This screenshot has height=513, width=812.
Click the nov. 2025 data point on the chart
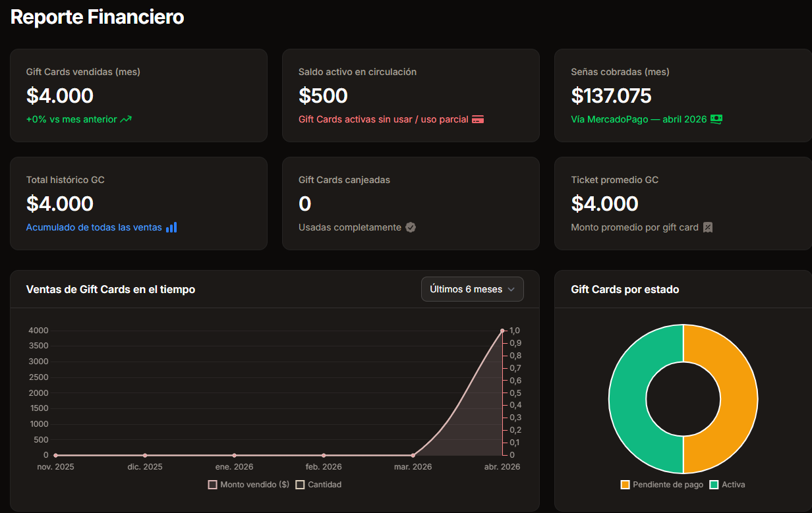55,455
